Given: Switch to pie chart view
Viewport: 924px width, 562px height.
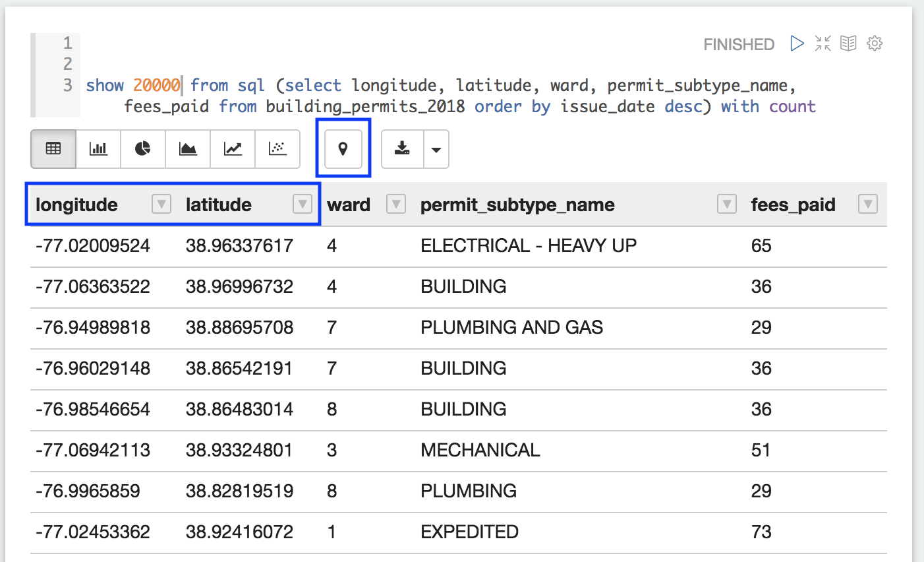Looking at the screenshot, I should click(x=143, y=148).
